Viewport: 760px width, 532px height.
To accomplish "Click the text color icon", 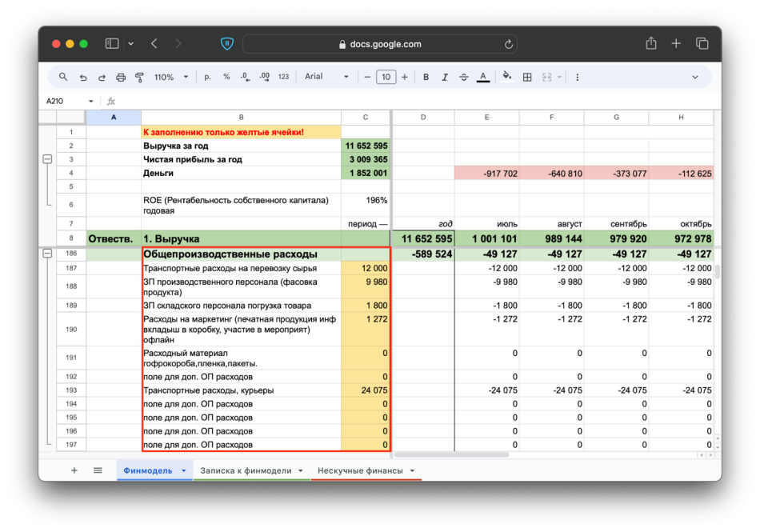I will [x=483, y=77].
